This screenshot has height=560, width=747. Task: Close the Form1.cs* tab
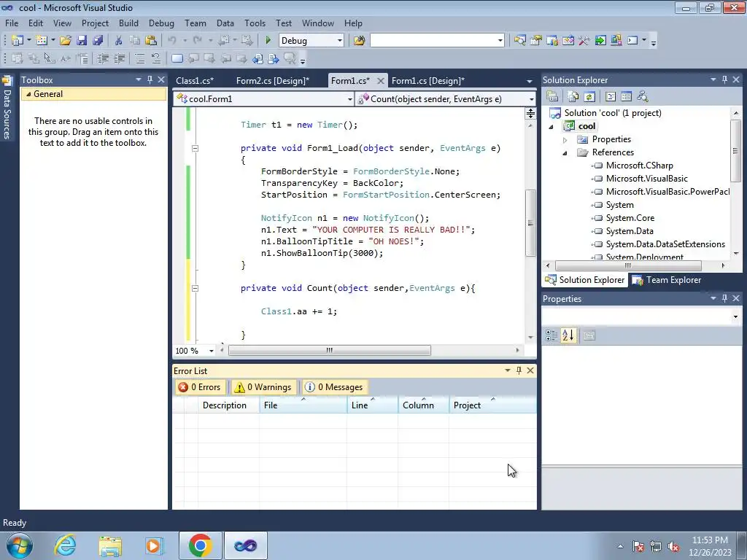380,80
